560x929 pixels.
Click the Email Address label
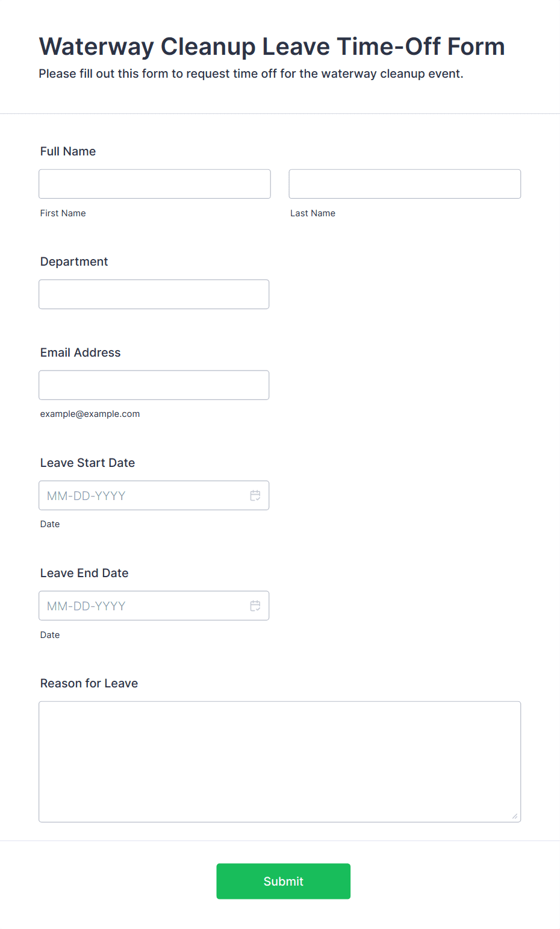81,352
